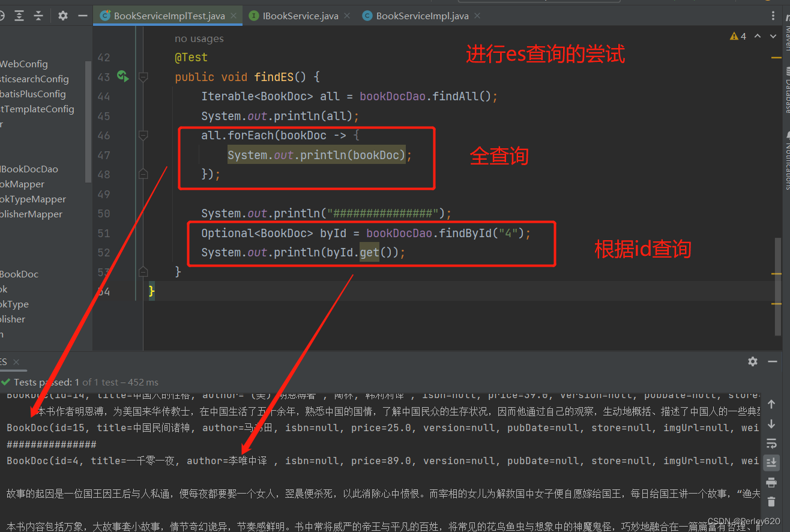Print the console output
790x532 pixels.
click(772, 482)
